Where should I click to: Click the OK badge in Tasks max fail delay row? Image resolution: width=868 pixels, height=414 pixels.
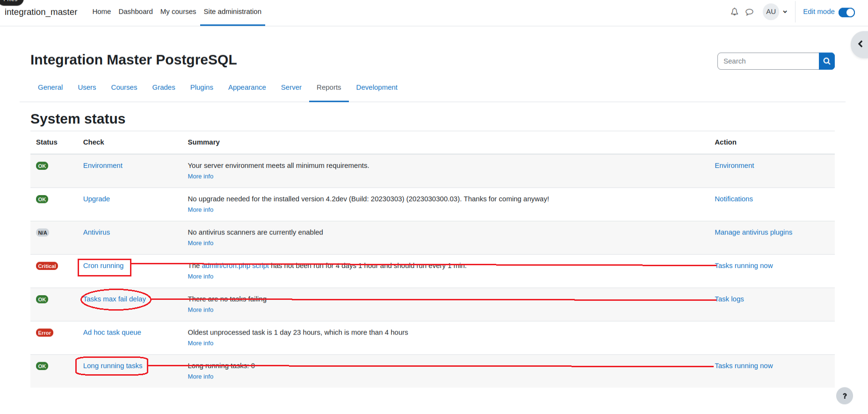42,299
